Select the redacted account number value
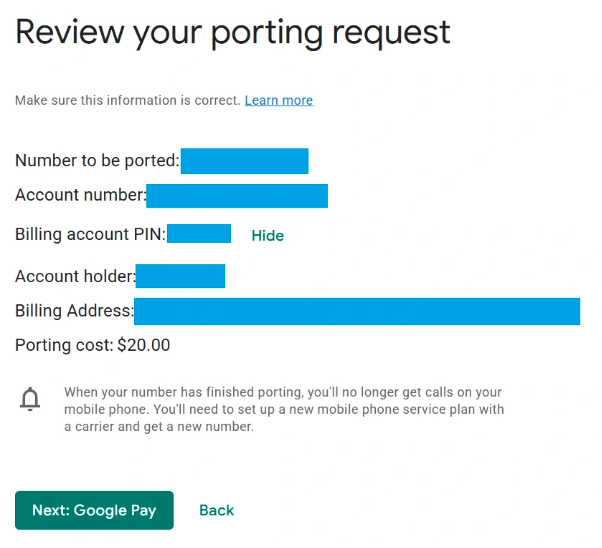Image resolution: width=602 pixels, height=548 pixels. pos(237,196)
